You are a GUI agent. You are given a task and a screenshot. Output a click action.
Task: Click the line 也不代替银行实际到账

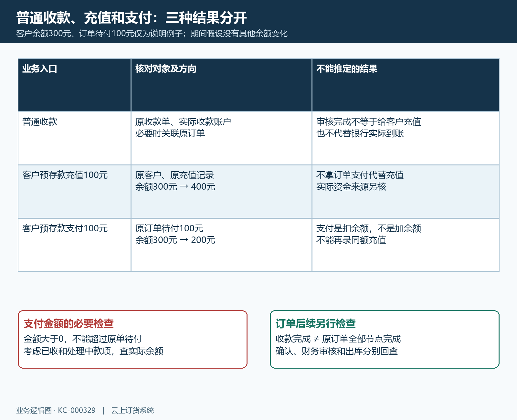pos(360,133)
